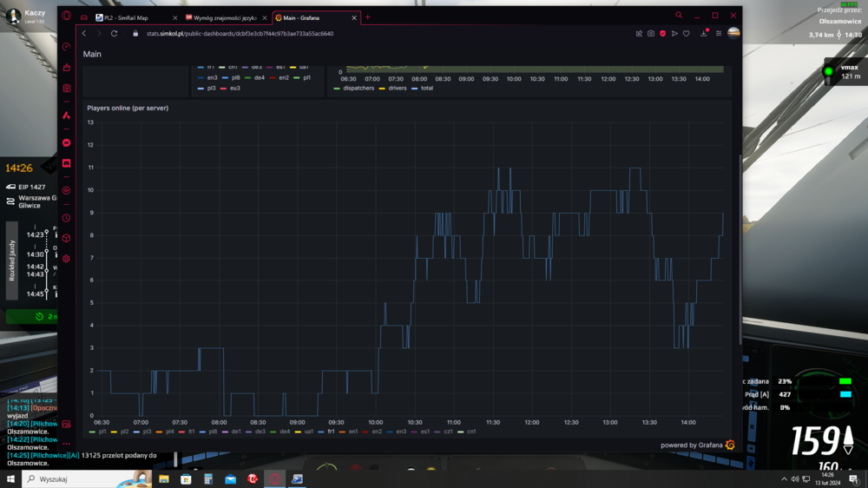Open a new tab with plus button
The height and width of the screenshot is (488, 868).
(x=367, y=17)
